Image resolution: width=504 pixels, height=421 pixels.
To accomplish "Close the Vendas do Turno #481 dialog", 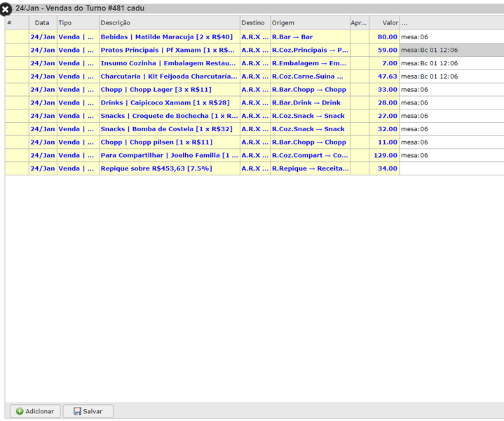I will 5,9.
